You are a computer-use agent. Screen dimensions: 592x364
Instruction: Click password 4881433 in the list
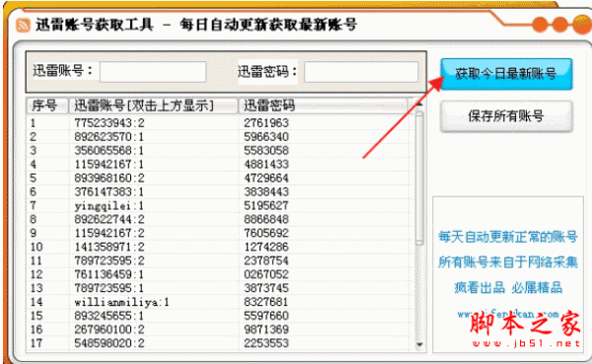pyautogui.click(x=266, y=165)
